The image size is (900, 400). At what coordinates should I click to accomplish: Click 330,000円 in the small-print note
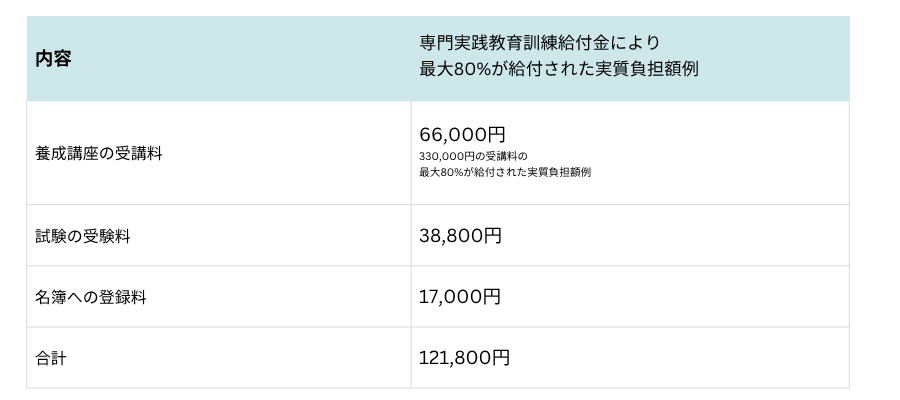coord(446,156)
